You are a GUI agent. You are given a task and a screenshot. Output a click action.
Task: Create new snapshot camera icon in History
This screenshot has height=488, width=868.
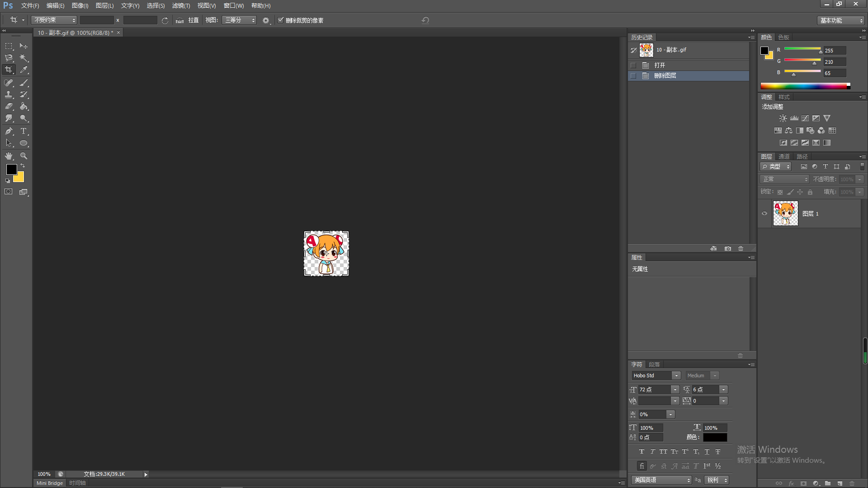click(727, 249)
